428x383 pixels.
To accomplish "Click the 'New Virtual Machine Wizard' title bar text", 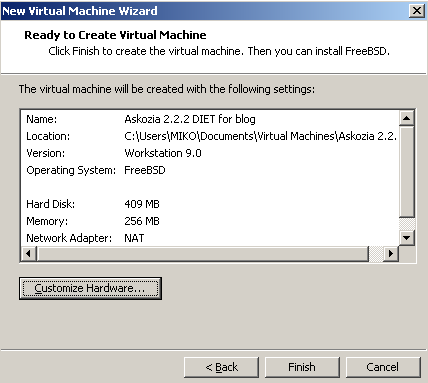I will [x=80, y=11].
